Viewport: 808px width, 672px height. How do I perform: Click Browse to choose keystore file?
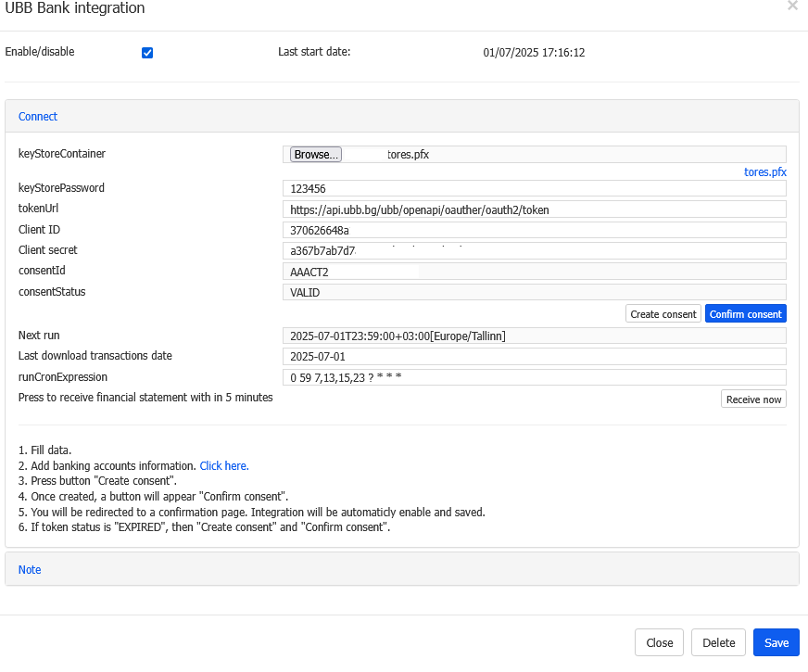click(315, 155)
